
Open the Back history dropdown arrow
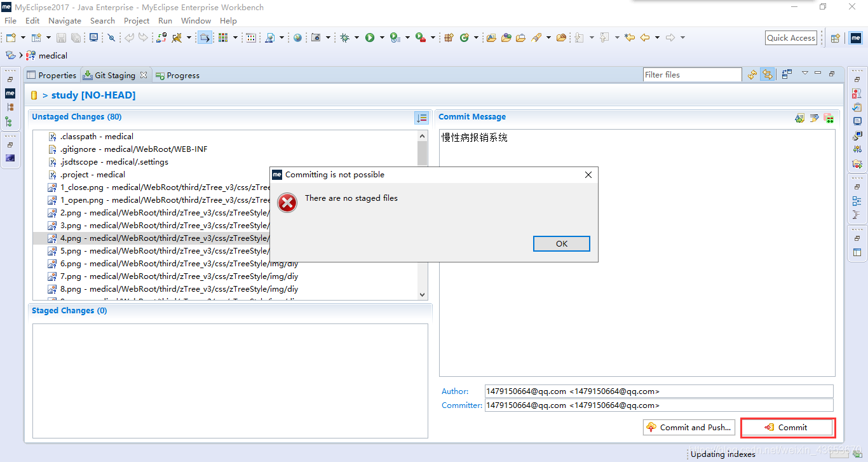click(x=657, y=38)
